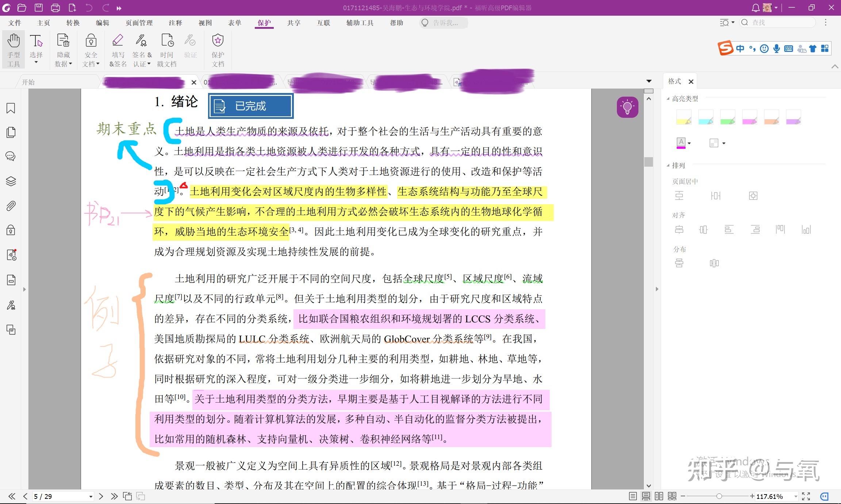Expand the left navigation panel arrow
This screenshot has width=841, height=504.
[24, 290]
